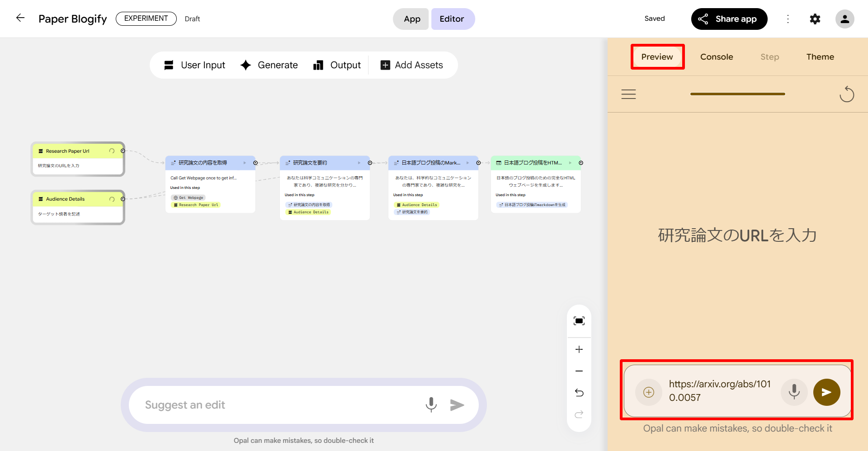This screenshot has height=451, width=868.
Task: Open the hamburger menu in the preview panel
Action: coord(628,94)
